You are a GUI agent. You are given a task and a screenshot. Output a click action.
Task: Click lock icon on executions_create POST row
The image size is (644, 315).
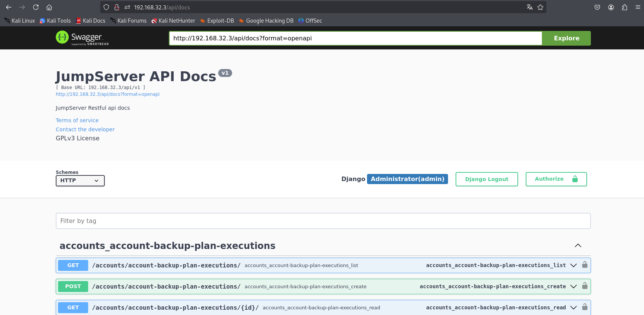[585, 286]
